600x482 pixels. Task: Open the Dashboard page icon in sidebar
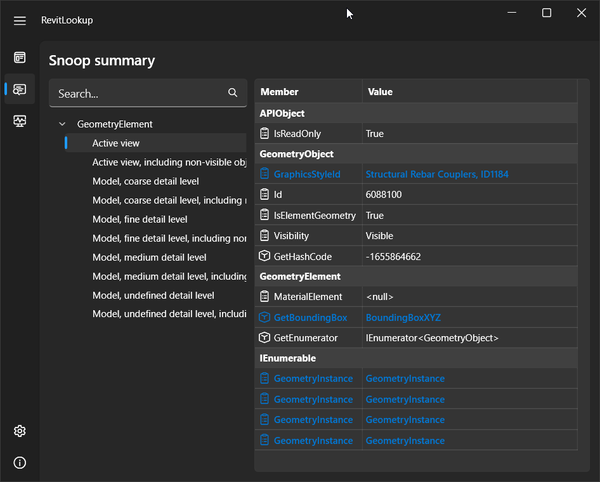(x=20, y=57)
